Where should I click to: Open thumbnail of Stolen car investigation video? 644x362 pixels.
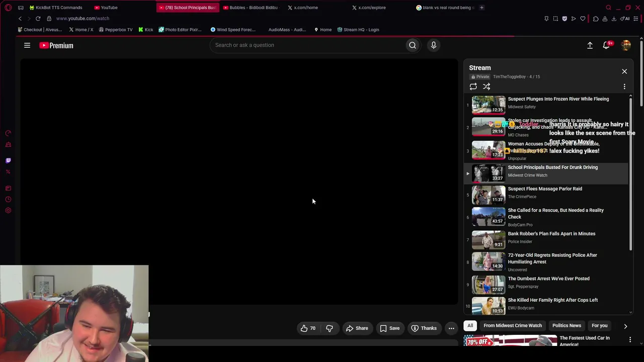(x=489, y=127)
